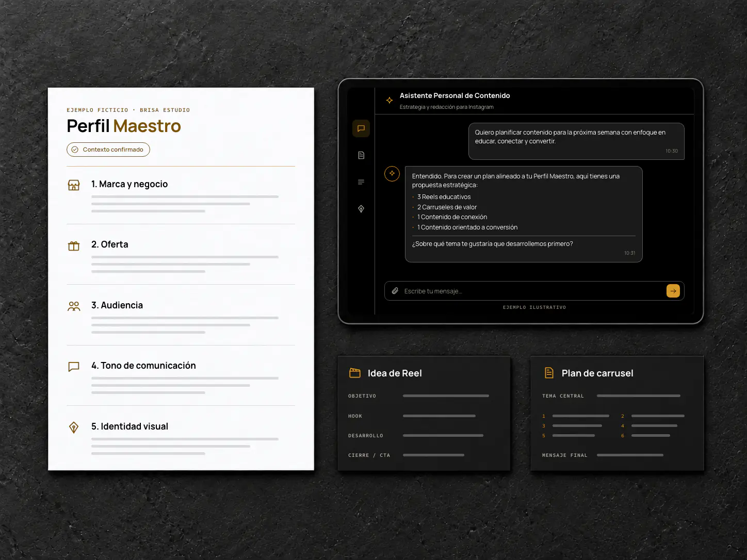Open the chat icon in the assistant sidebar

tap(361, 128)
